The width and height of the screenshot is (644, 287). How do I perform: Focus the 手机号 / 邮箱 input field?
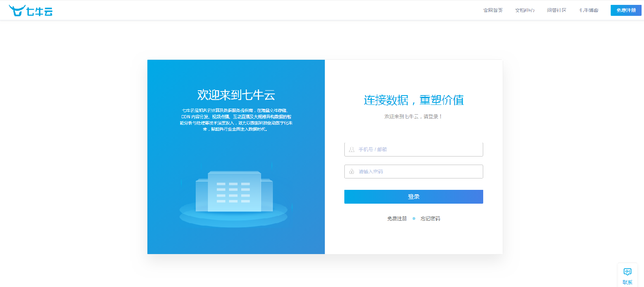pyautogui.click(x=414, y=149)
